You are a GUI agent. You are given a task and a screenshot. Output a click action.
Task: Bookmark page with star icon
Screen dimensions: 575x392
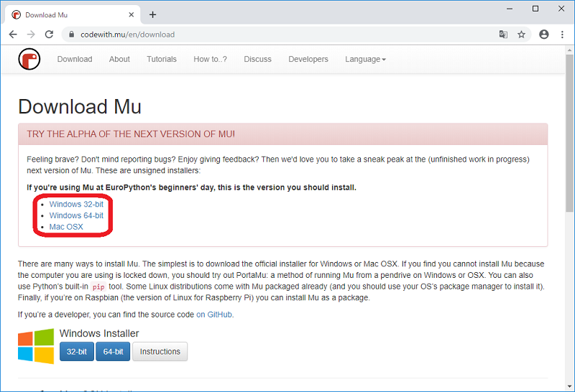[521, 34]
